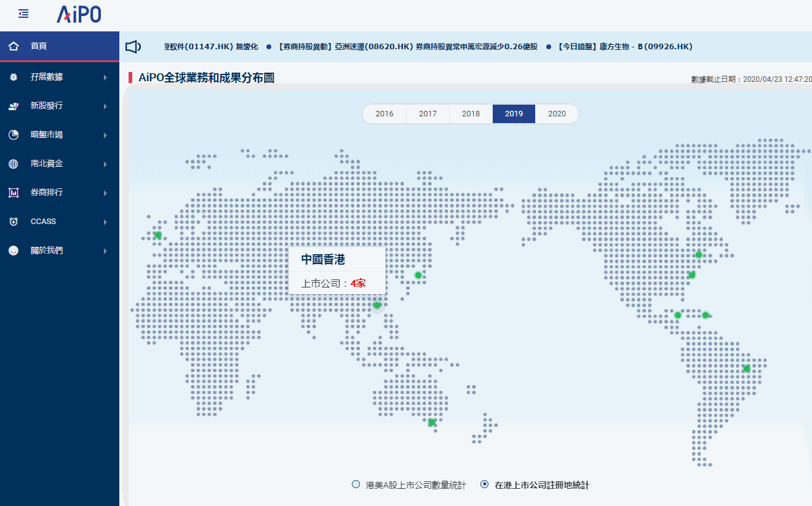Switch to the 2020 year tab
This screenshot has height=506, width=812.
click(x=557, y=114)
